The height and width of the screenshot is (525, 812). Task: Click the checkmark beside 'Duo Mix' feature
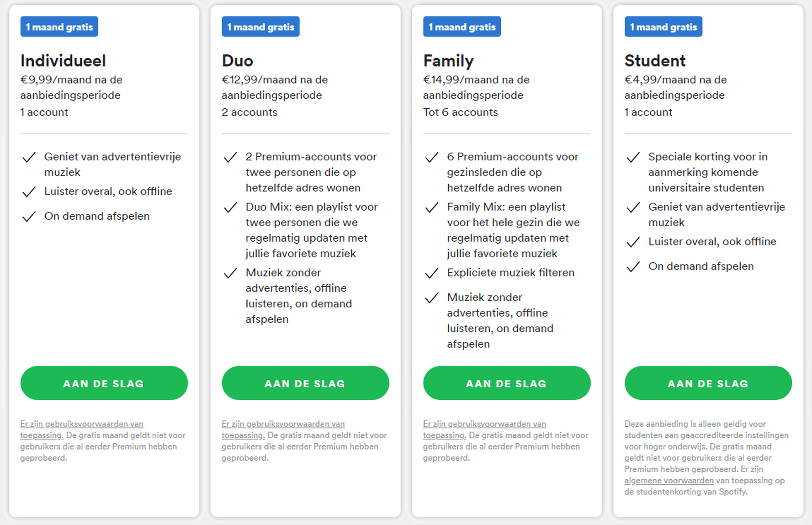230,207
